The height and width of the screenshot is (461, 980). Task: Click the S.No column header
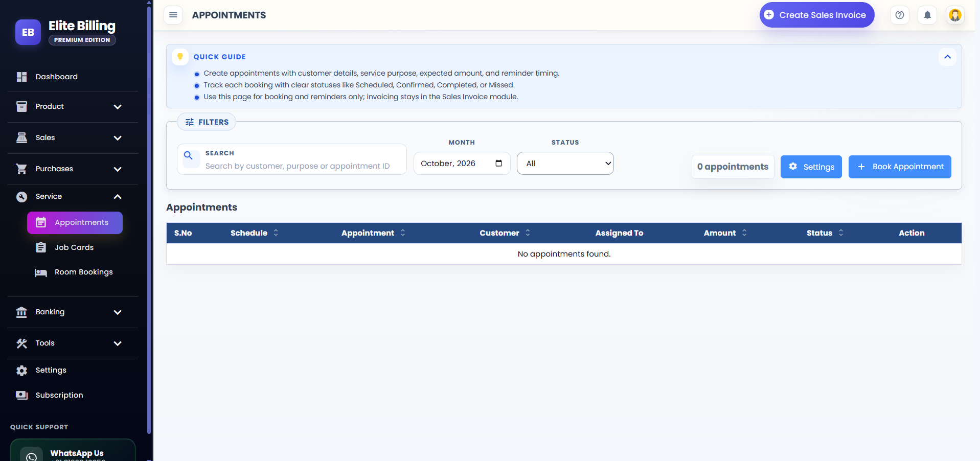183,233
